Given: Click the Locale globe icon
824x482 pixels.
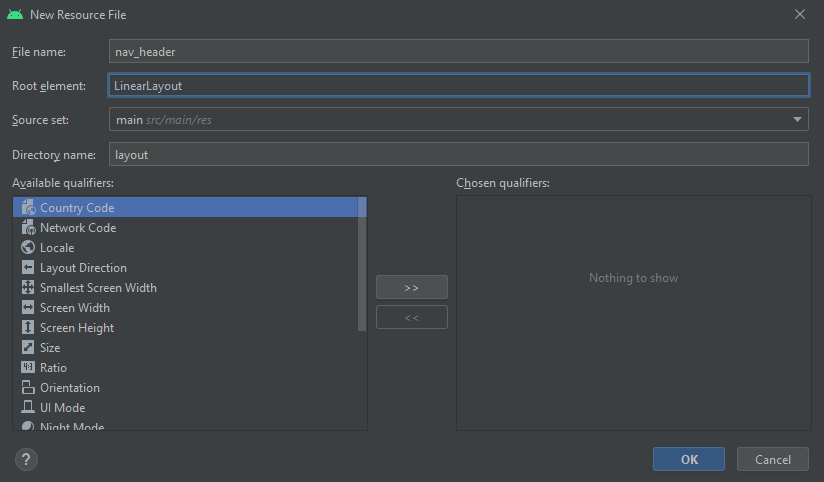Looking at the screenshot, I should (x=28, y=248).
